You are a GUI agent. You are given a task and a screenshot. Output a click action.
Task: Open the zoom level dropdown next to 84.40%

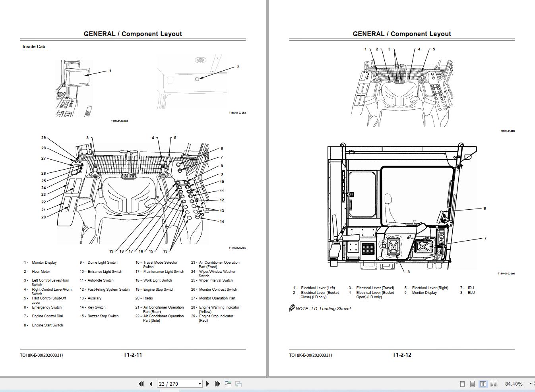(x=531, y=384)
